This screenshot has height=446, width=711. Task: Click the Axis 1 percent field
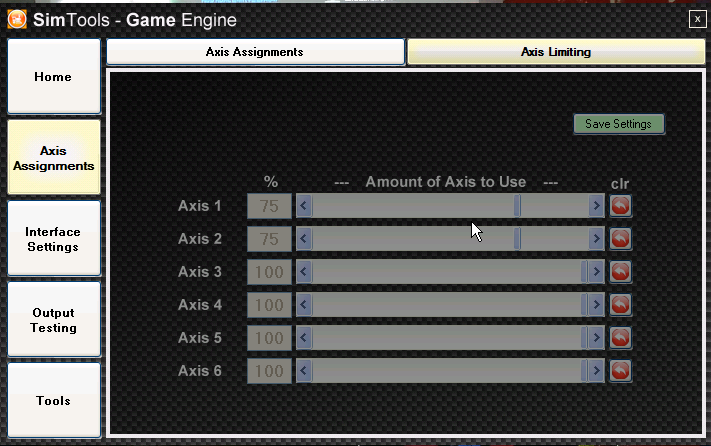(269, 206)
